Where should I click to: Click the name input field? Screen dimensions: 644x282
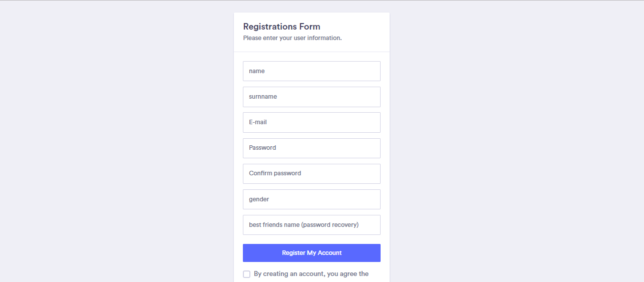[x=311, y=71]
